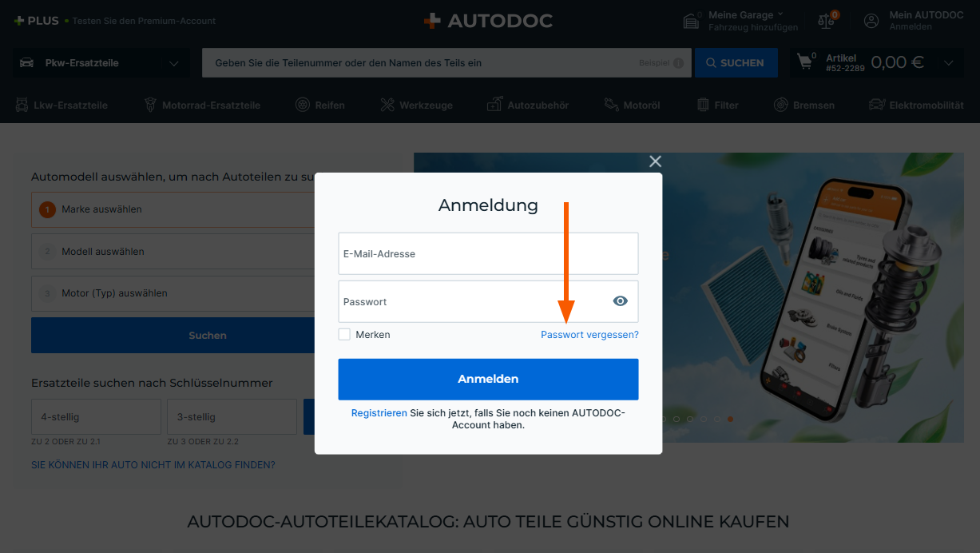The image size is (980, 553).
Task: Open the garage icon Meine Garage
Action: (693, 21)
